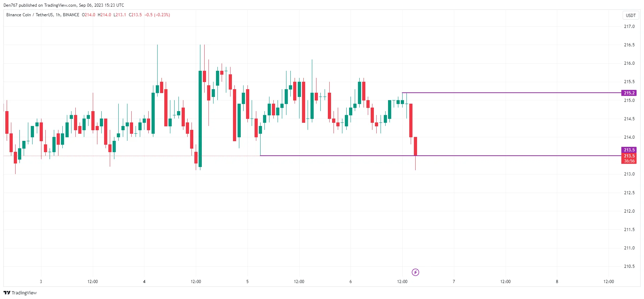Click the date label 7 on time axis
644x299 pixels.
coord(454,282)
